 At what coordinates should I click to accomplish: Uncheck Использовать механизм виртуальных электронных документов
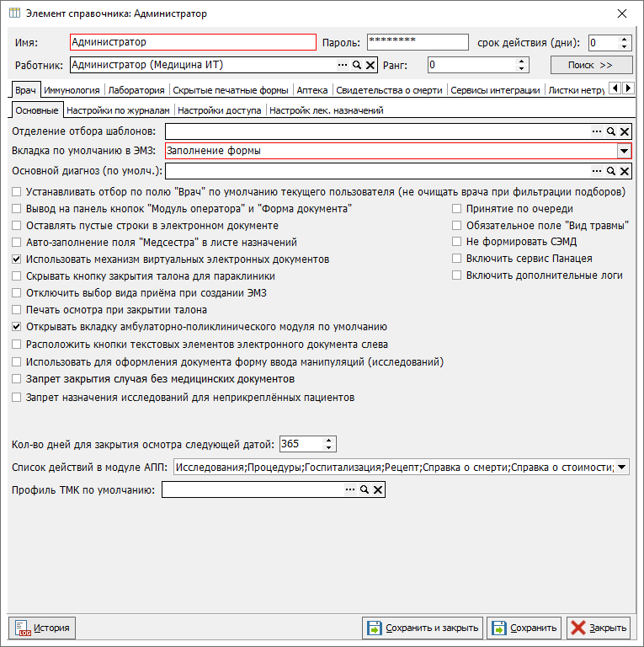(17, 259)
